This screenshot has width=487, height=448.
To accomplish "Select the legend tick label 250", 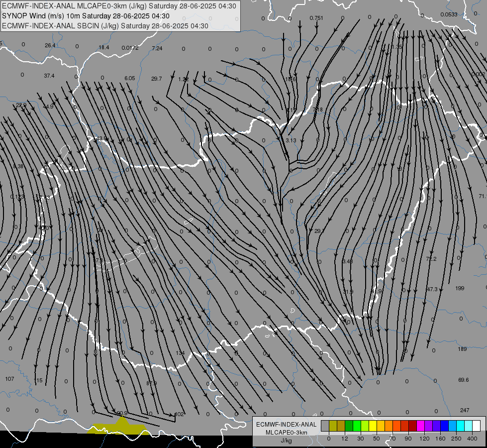I will [456, 439].
